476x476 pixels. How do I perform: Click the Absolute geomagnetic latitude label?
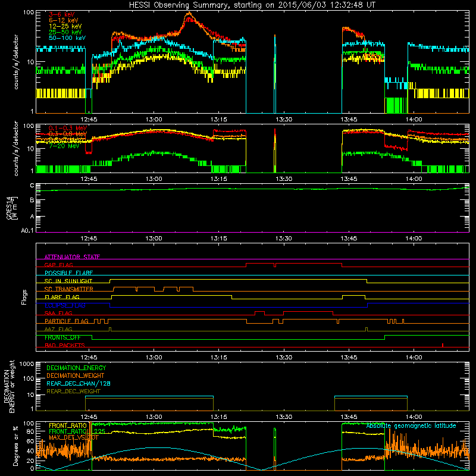[x=411, y=426]
